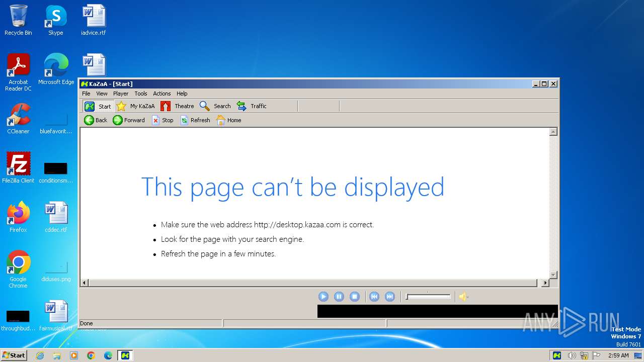Screen dimensions: 644x362
Task: Click the Action Center flag icon
Action: [597, 355]
